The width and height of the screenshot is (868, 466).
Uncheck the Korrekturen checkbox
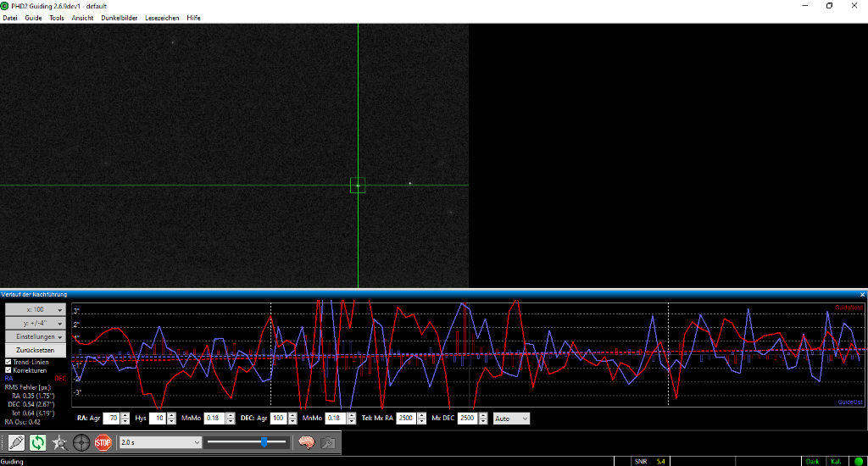coord(8,370)
